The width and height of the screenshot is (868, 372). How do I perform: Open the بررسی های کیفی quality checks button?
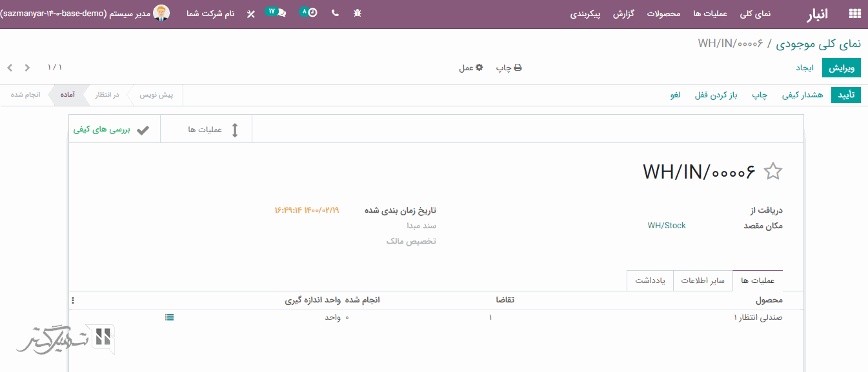tap(114, 130)
